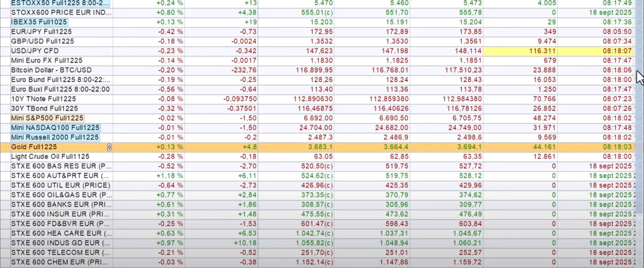644x268 pixels.
Task: Open Mini NASDAQ100 Full1225 instrument
Action: (55, 128)
